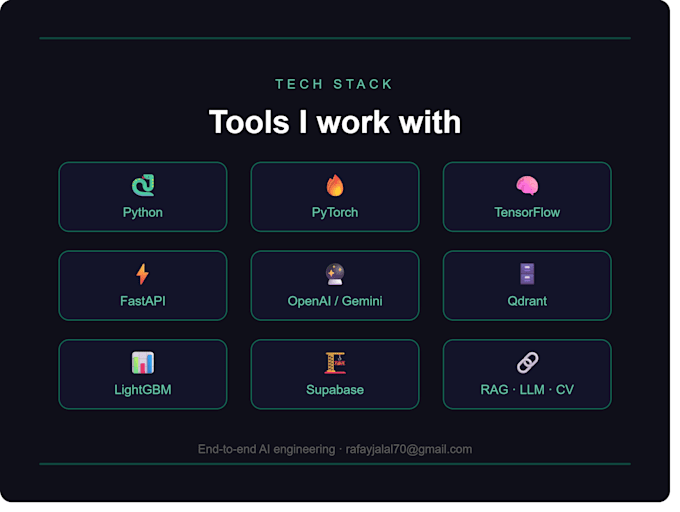
Task: Select the FastAPI label text
Action: [x=143, y=301]
